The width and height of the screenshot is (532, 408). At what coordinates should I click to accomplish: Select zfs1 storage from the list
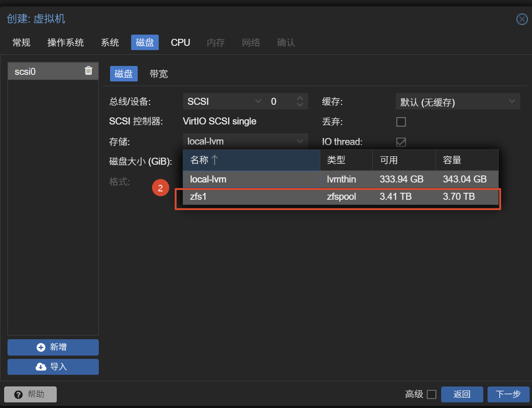click(x=340, y=197)
